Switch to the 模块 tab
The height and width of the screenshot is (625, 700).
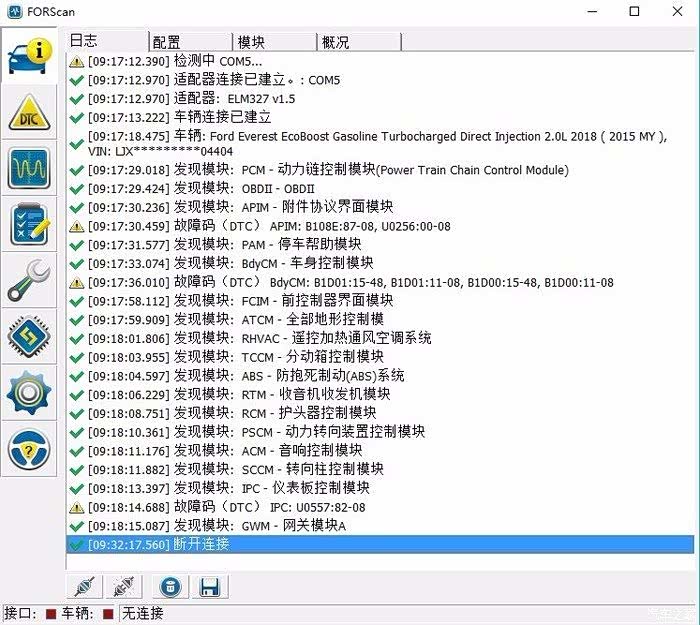[x=275, y=42]
